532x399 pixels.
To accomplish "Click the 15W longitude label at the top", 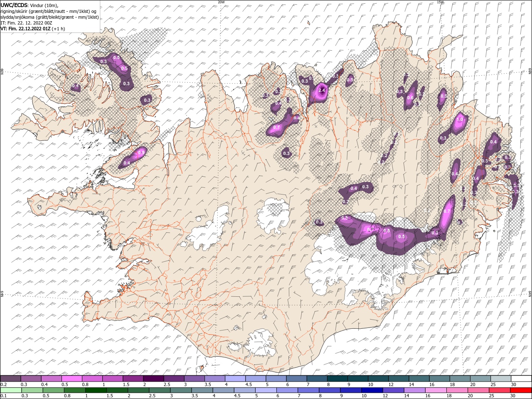I will [440, 2].
